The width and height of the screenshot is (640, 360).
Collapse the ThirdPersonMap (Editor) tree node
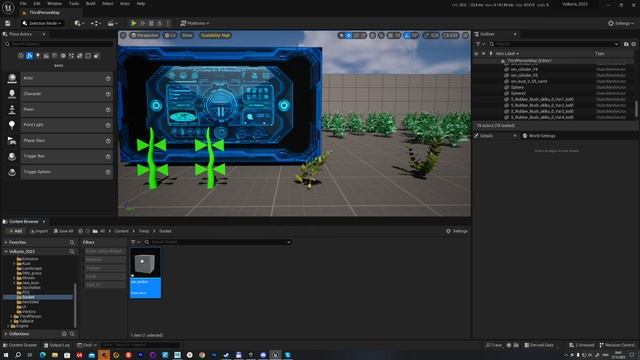(x=503, y=61)
